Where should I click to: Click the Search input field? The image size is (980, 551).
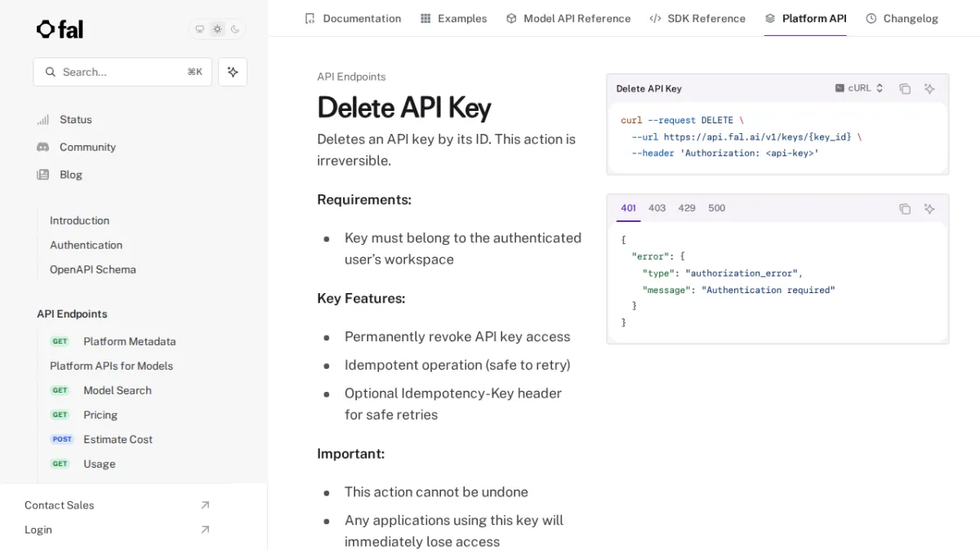tap(122, 72)
